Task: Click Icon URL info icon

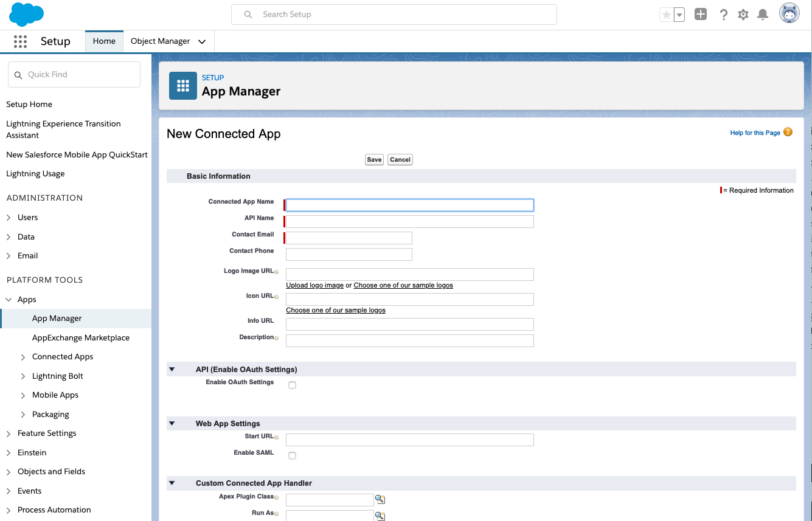Action: pos(277,297)
